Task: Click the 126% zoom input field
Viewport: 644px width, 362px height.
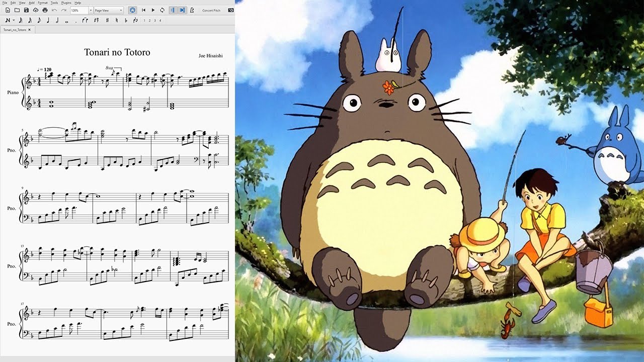Action: pos(79,10)
